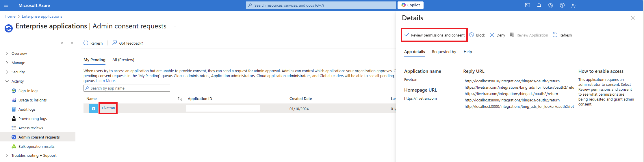The width and height of the screenshot is (644, 162).
Task: Expand Troubleshooting + Support section
Action: pyautogui.click(x=7, y=156)
